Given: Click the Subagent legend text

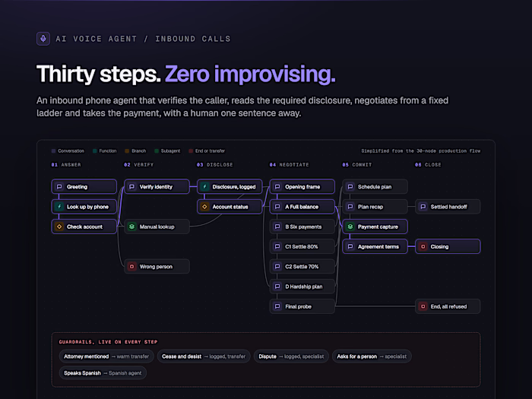Looking at the screenshot, I should coord(170,151).
